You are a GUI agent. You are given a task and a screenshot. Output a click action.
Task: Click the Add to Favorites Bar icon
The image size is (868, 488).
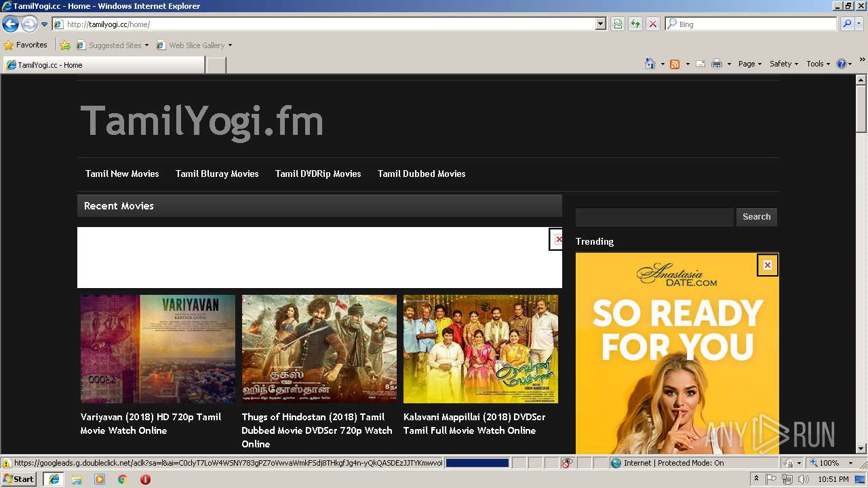65,45
